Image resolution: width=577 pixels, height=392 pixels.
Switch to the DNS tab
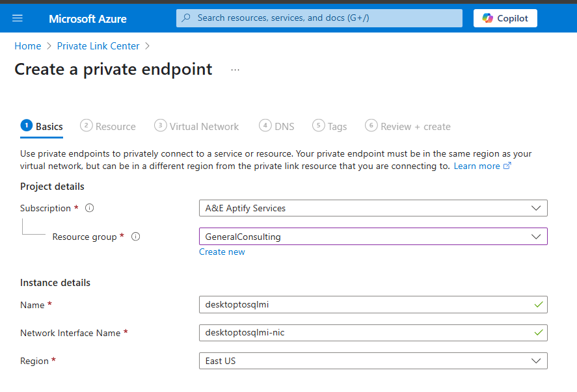point(276,127)
